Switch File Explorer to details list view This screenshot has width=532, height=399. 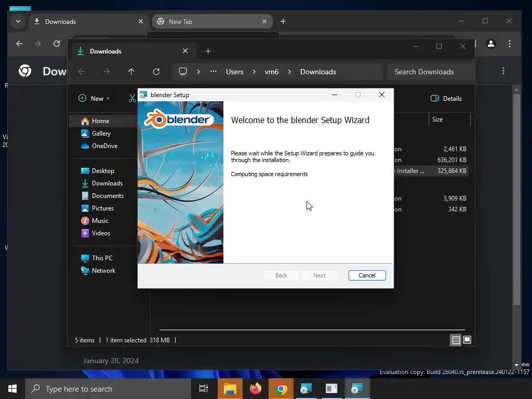pyautogui.click(x=456, y=340)
